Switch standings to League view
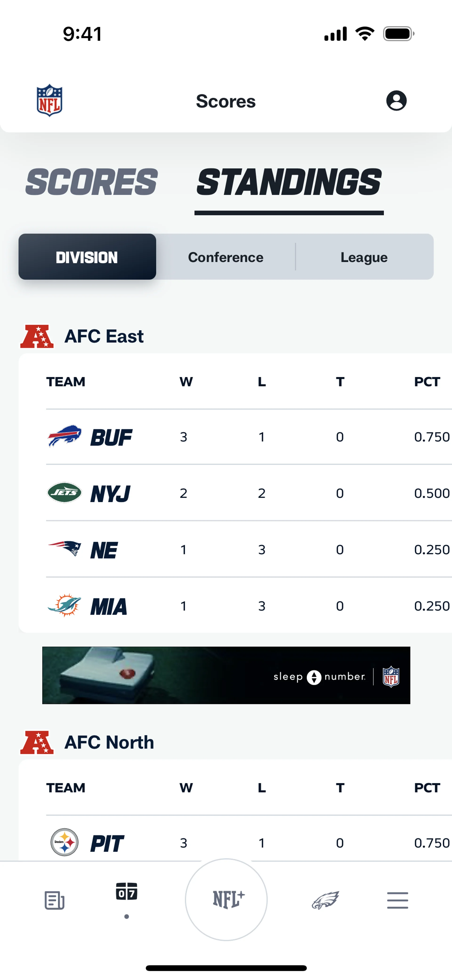The image size is (452, 980). point(364,257)
